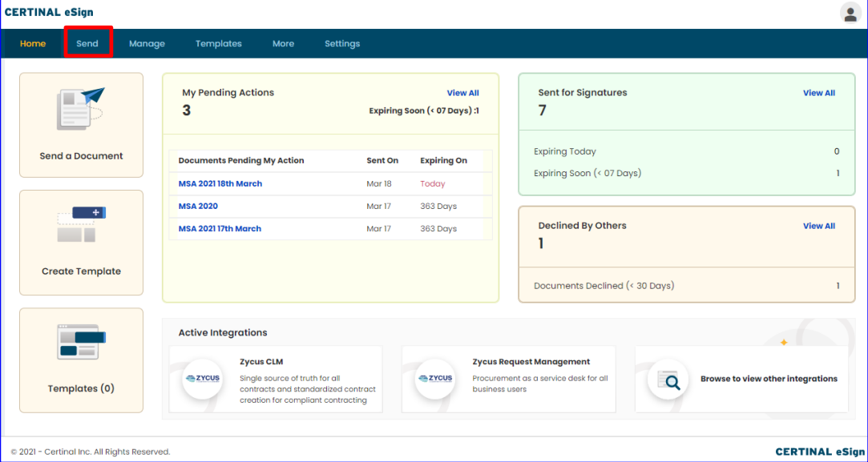The image size is (868, 462).
Task: Open MSA 2021 17th March document
Action: click(220, 229)
